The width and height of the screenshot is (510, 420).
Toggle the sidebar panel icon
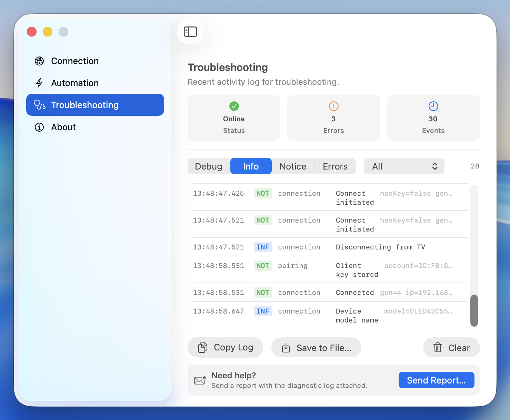pos(190,32)
